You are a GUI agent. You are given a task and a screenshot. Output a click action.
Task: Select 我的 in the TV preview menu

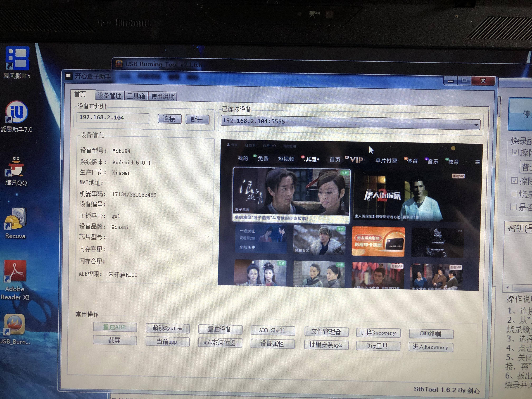point(243,158)
